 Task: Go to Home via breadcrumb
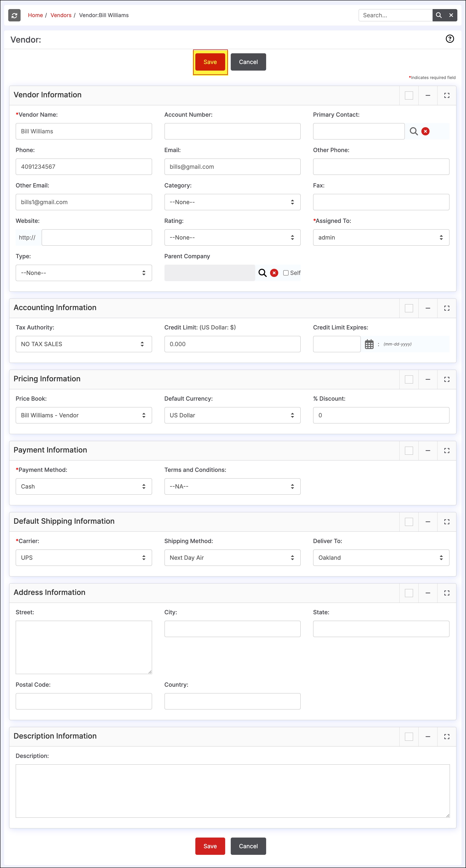(x=35, y=15)
